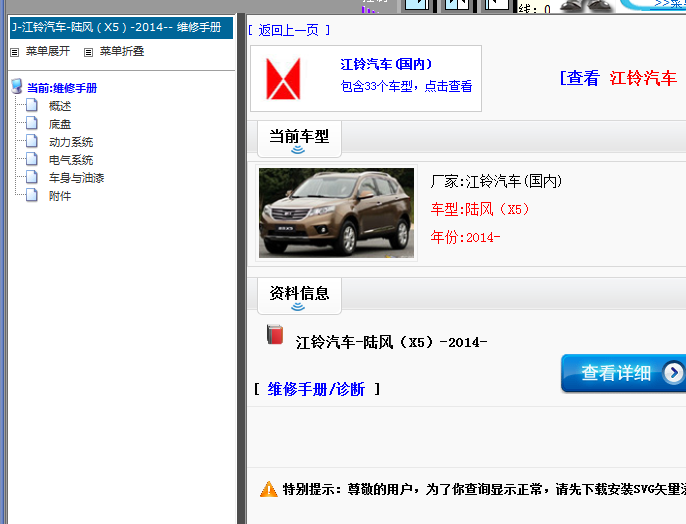Go back via 返回上一页 link
686x524 pixels.
[288, 30]
